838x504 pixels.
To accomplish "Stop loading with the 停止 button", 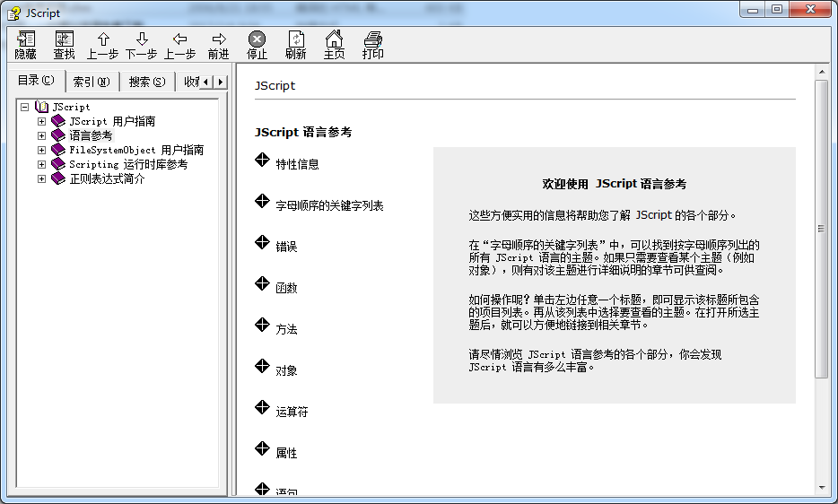I will pyautogui.click(x=258, y=45).
